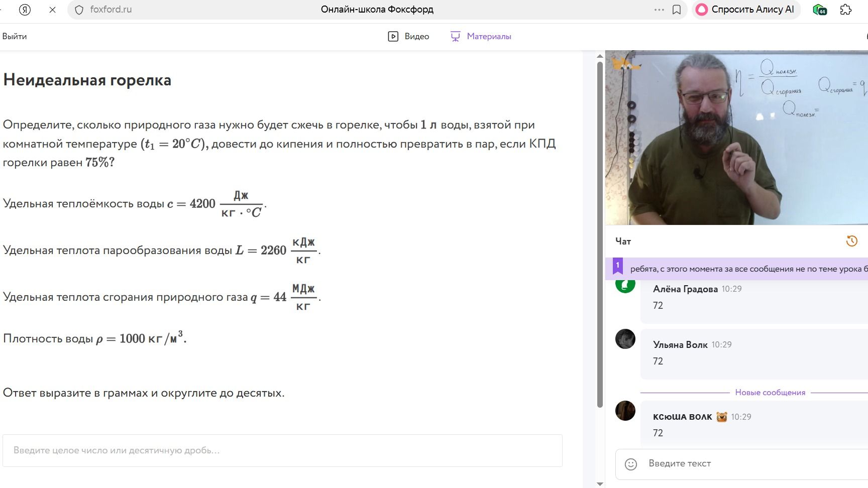Click the Новые сообщения divider label

coord(770,393)
